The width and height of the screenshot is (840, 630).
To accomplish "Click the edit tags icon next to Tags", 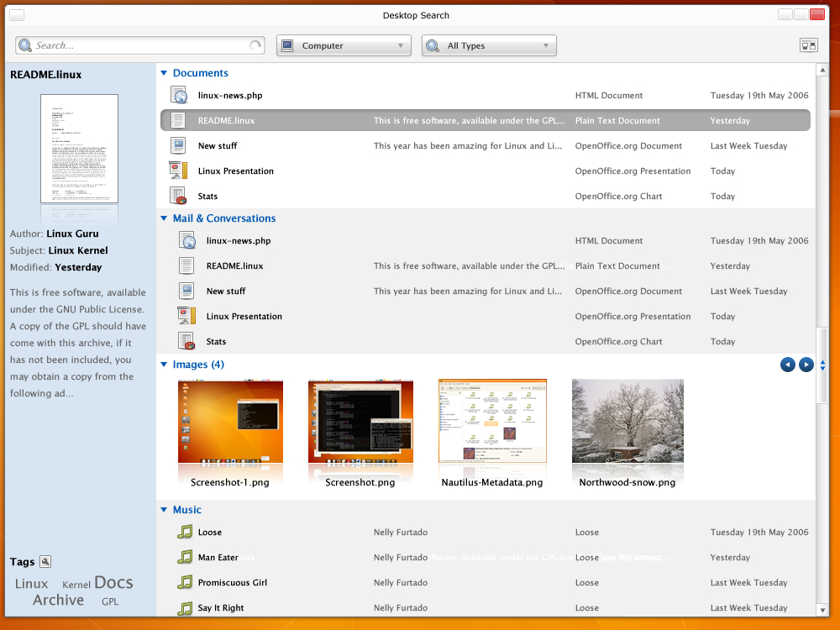I will pyautogui.click(x=45, y=561).
